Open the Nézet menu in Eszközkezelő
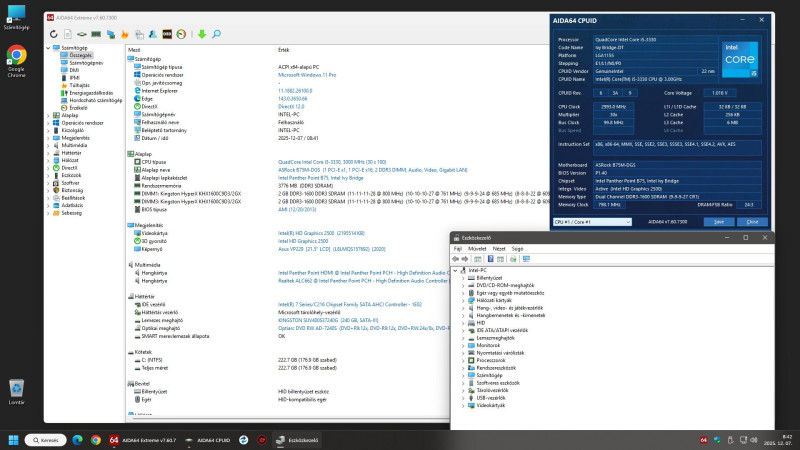 point(499,249)
